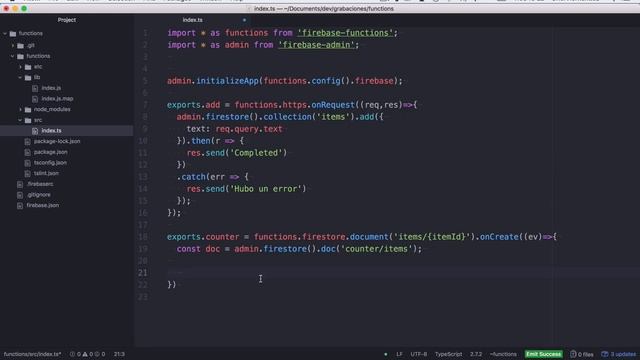Click the Project panel header
Viewport: 640px width, 360px height.
[x=67, y=20]
